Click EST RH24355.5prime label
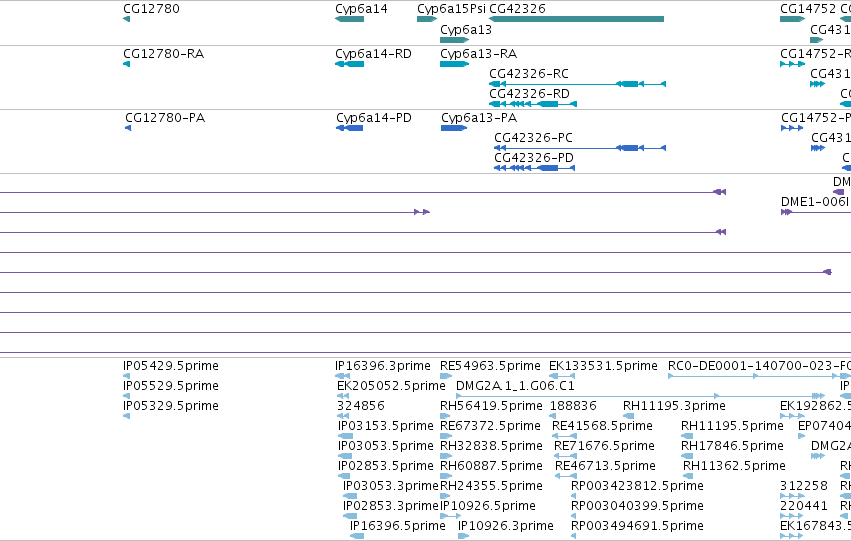Image resolution: width=851 pixels, height=541 pixels. pyautogui.click(x=491, y=486)
